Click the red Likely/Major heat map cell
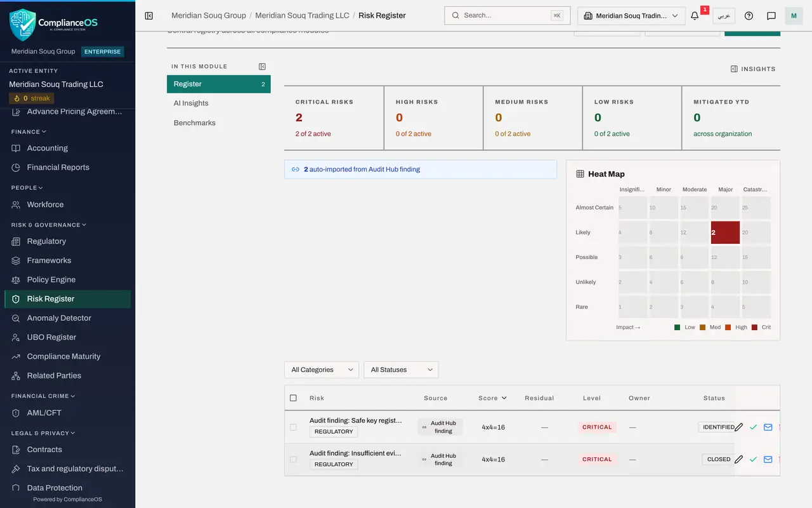 725,232
